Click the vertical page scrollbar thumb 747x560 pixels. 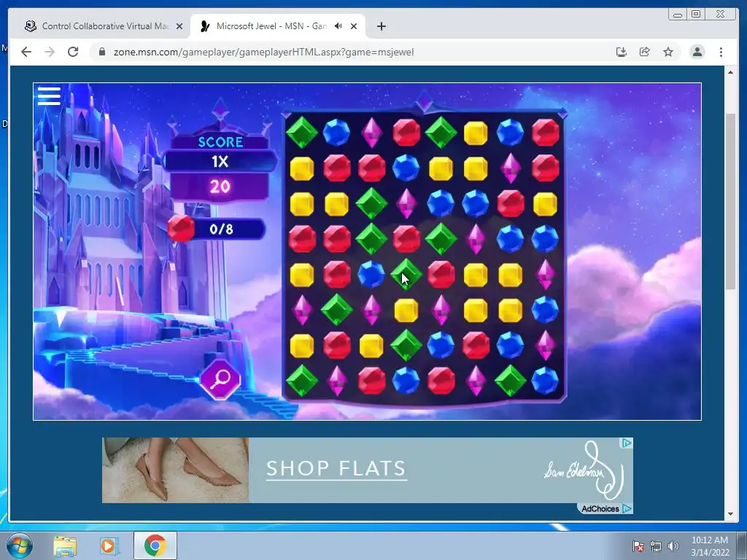[730, 201]
